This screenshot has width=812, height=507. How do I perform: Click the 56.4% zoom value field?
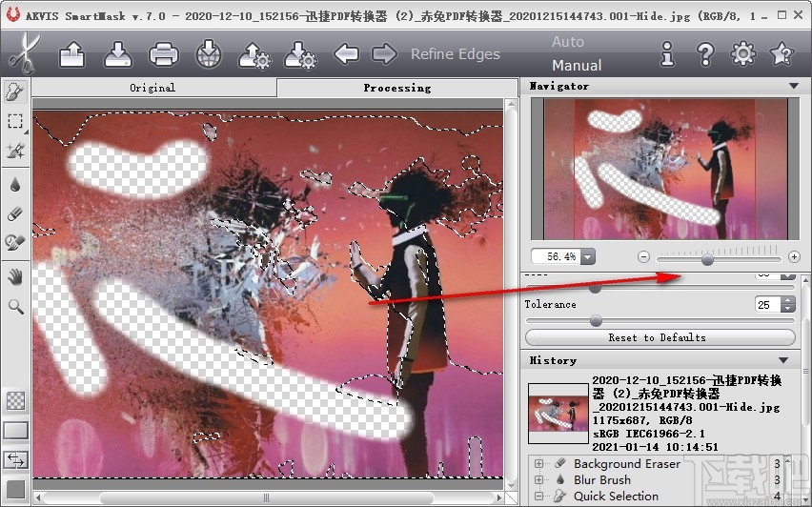coord(557,256)
